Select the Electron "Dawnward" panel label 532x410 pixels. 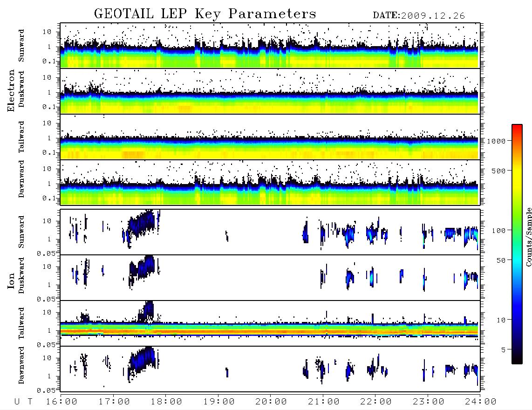(21, 179)
